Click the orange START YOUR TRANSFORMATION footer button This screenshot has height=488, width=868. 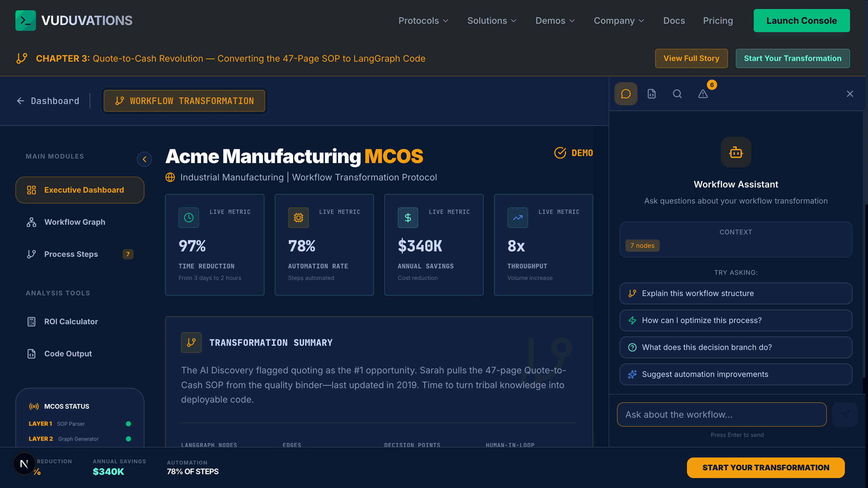click(766, 467)
